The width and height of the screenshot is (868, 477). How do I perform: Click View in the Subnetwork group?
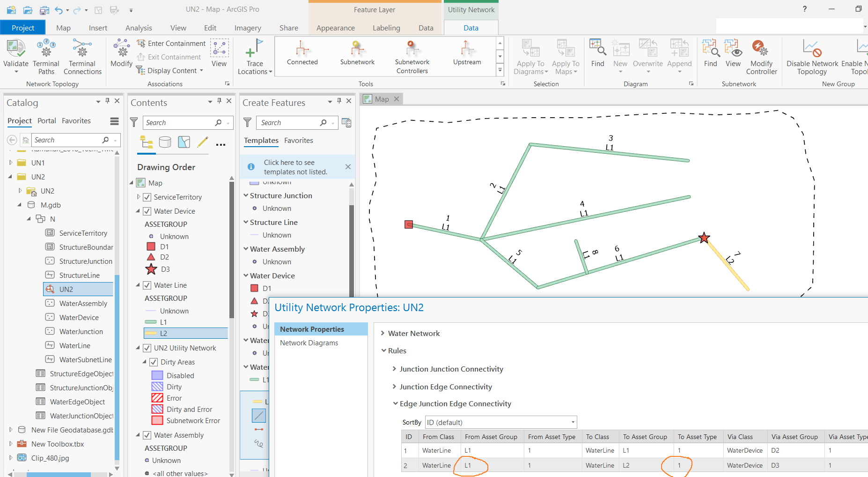tap(733, 53)
